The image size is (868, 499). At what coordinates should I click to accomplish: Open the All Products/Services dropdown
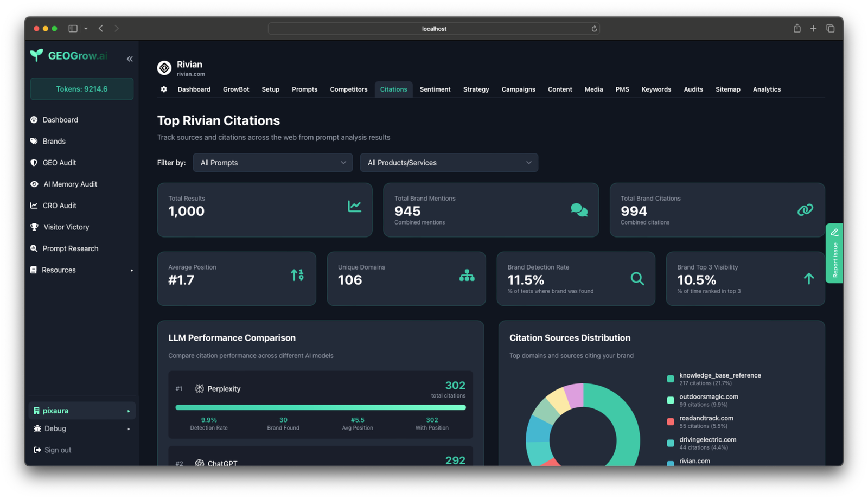tap(449, 163)
